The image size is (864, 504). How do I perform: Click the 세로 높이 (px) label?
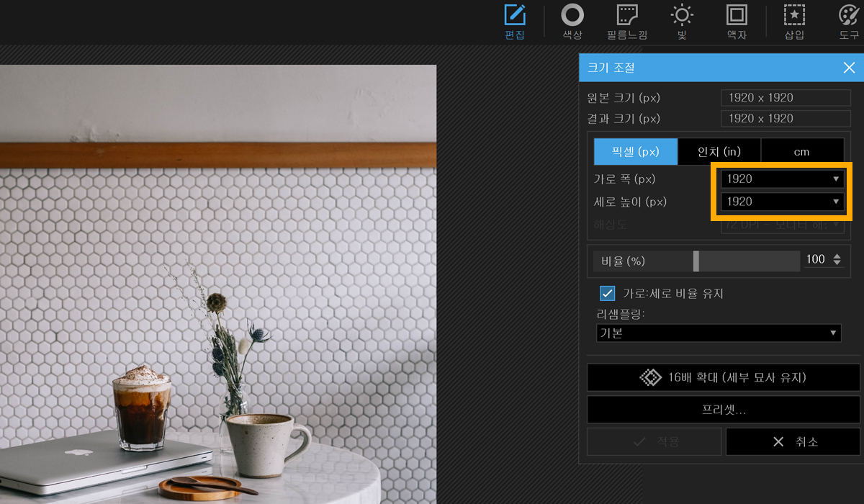click(630, 202)
